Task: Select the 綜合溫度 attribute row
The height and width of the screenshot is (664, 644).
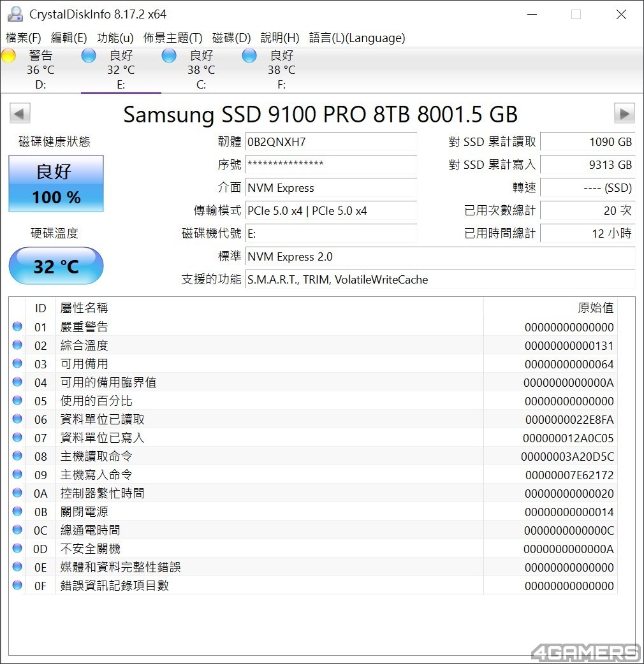Action: click(x=255, y=345)
